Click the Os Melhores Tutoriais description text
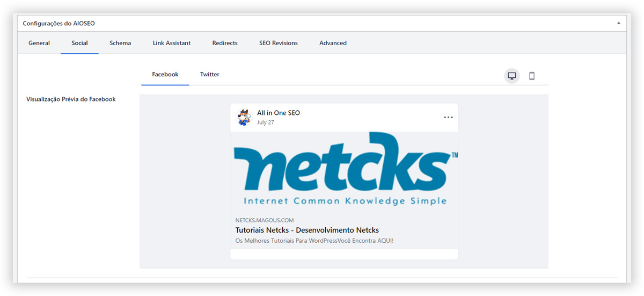This screenshot has width=644, height=296. point(314,241)
